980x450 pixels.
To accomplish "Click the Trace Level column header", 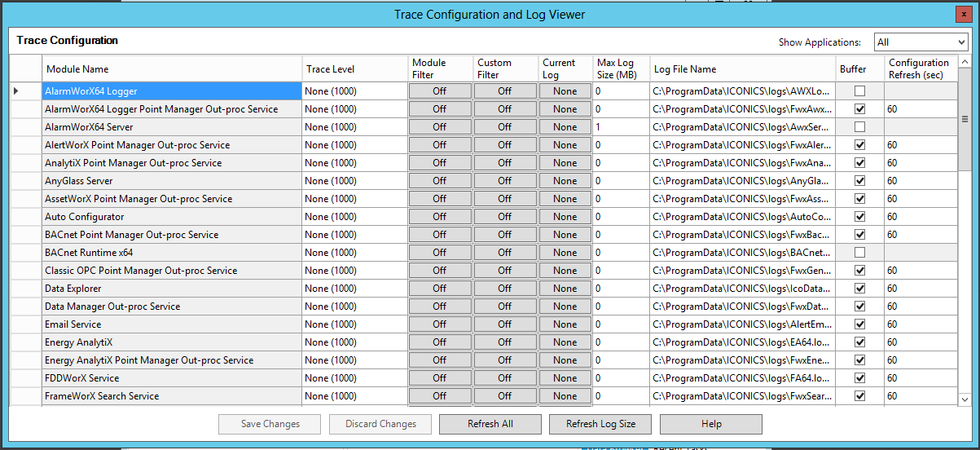I will tap(354, 69).
